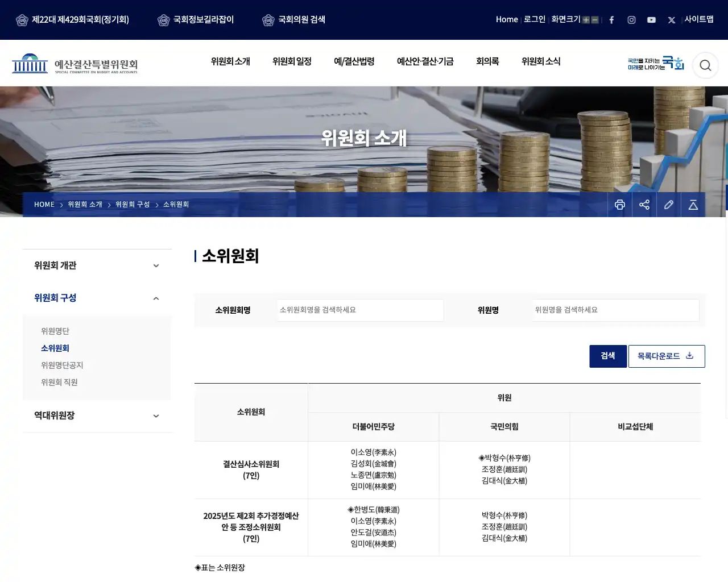Collapse the 위원회 구성 sidebar section
The image size is (728, 582).
(x=97, y=298)
